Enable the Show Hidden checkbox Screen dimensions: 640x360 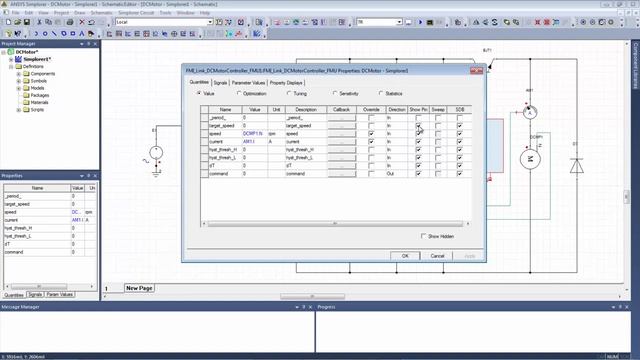[423, 236]
